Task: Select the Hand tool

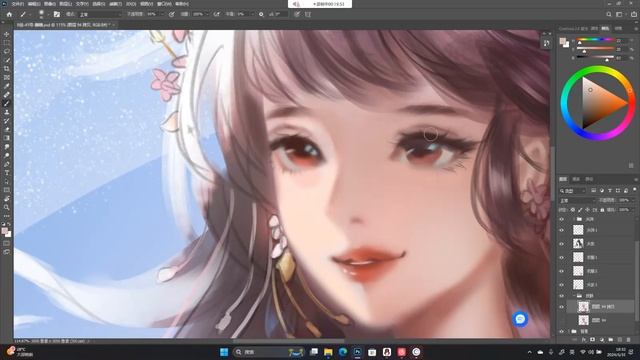Action: coord(7,198)
